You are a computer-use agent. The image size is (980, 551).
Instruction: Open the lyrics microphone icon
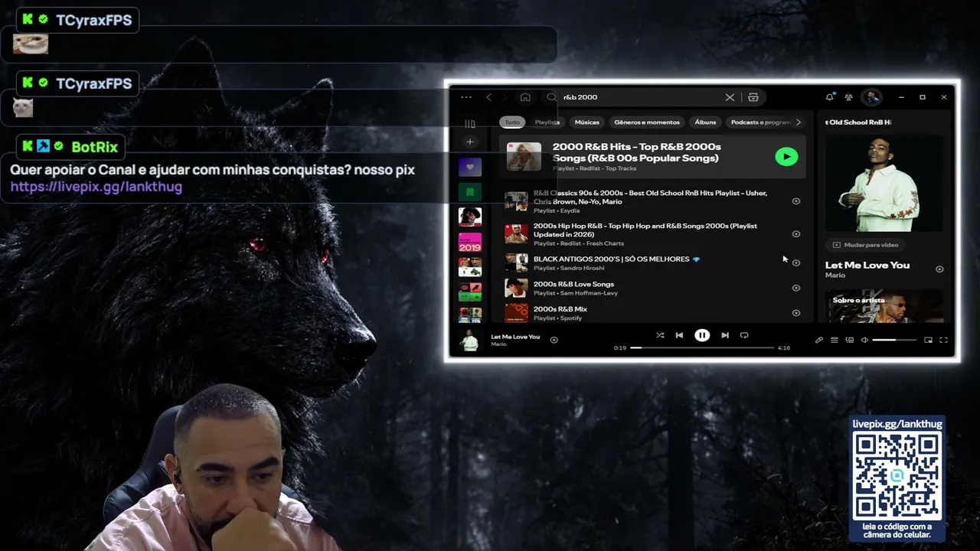[x=818, y=340]
